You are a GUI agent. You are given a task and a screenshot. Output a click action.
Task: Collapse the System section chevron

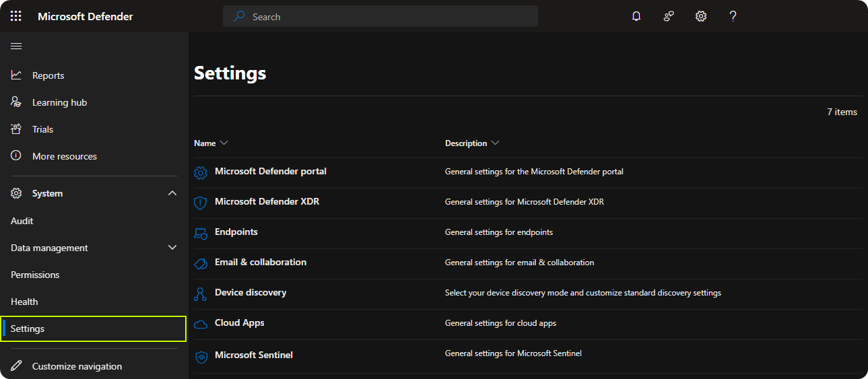click(172, 193)
